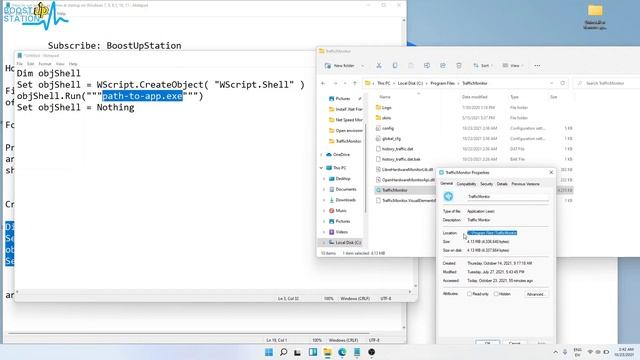The image size is (640, 360).
Task: Click the file name field in Properties
Action: (508, 197)
